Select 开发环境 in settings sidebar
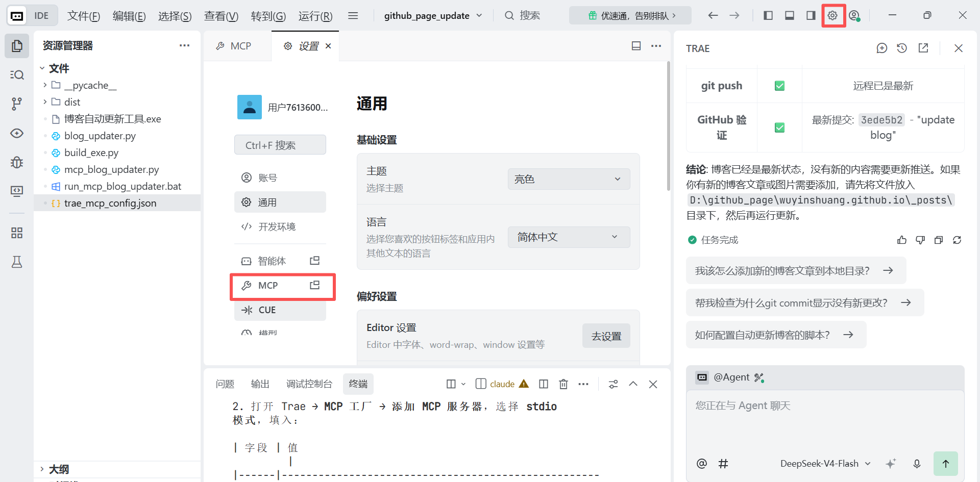Viewport: 980px width, 482px height. coord(280,226)
